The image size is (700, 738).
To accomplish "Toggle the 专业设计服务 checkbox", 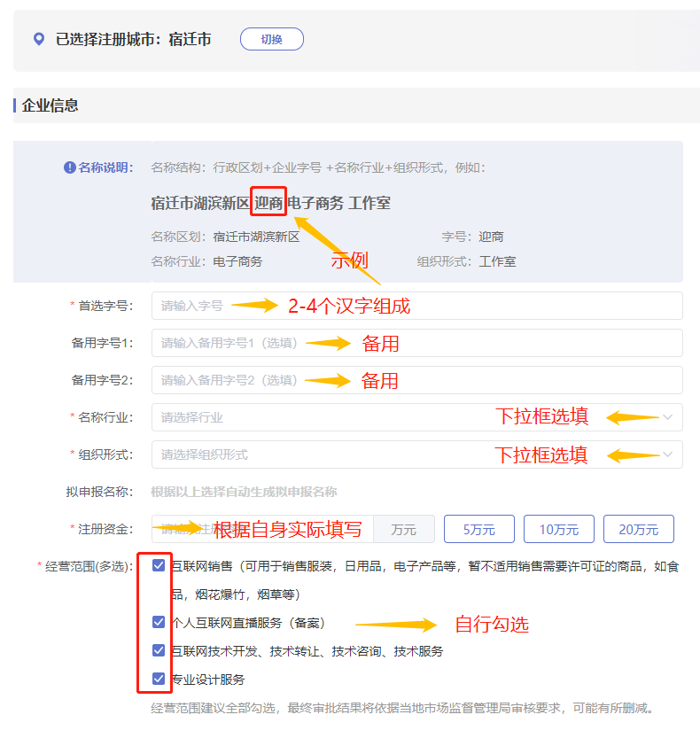I will click(159, 679).
